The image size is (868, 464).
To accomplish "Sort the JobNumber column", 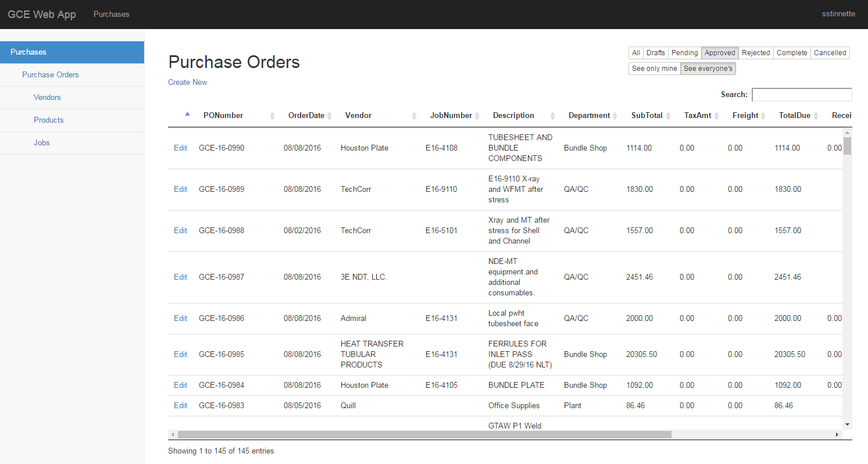I will coord(477,115).
